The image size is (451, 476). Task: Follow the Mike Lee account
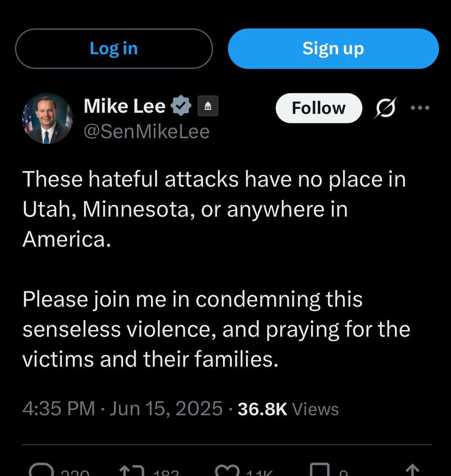pyautogui.click(x=319, y=108)
